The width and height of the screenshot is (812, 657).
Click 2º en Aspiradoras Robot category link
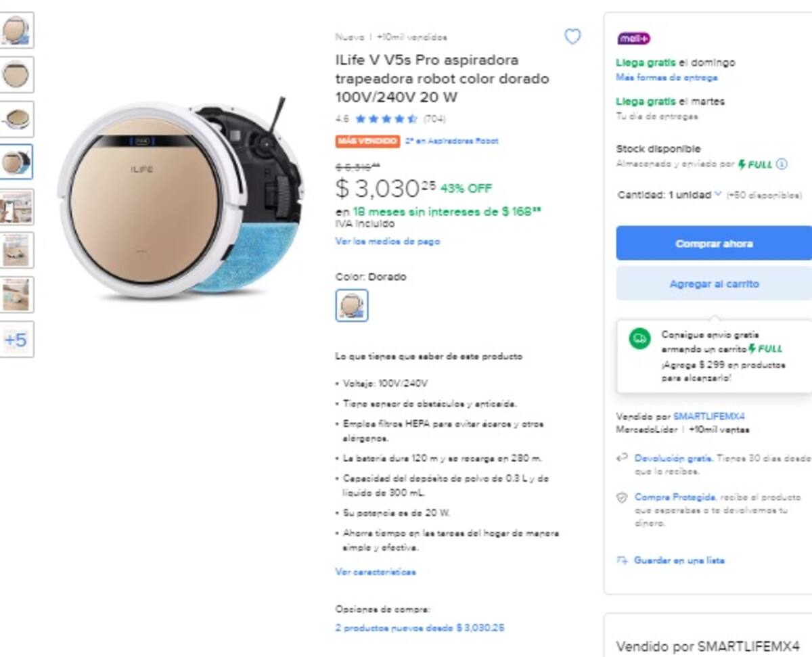click(451, 141)
